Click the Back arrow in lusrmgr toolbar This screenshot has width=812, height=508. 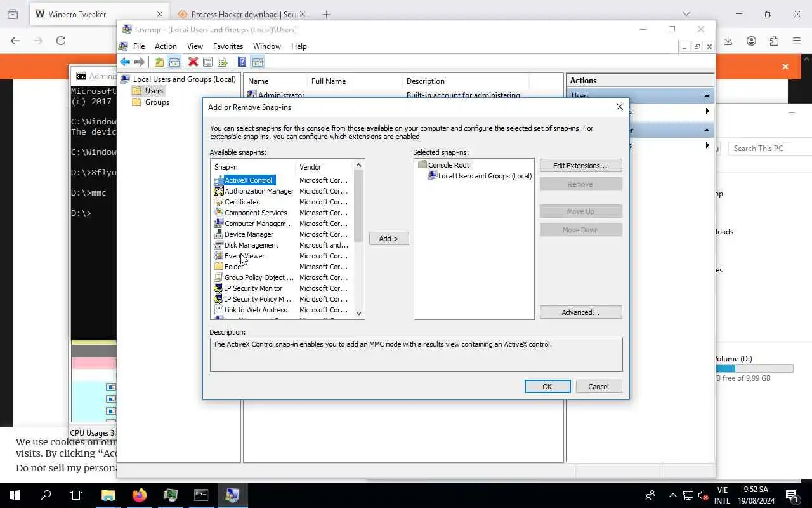coord(125,62)
